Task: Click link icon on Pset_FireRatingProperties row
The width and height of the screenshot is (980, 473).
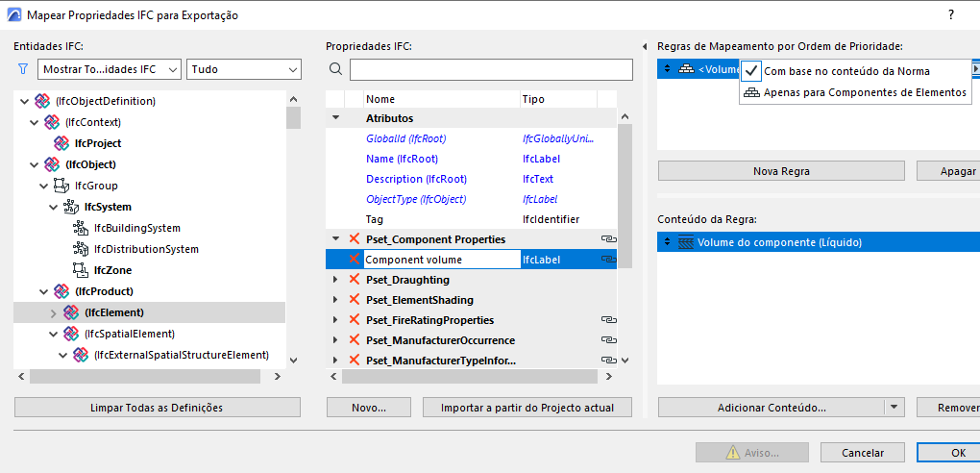Action: (x=607, y=320)
